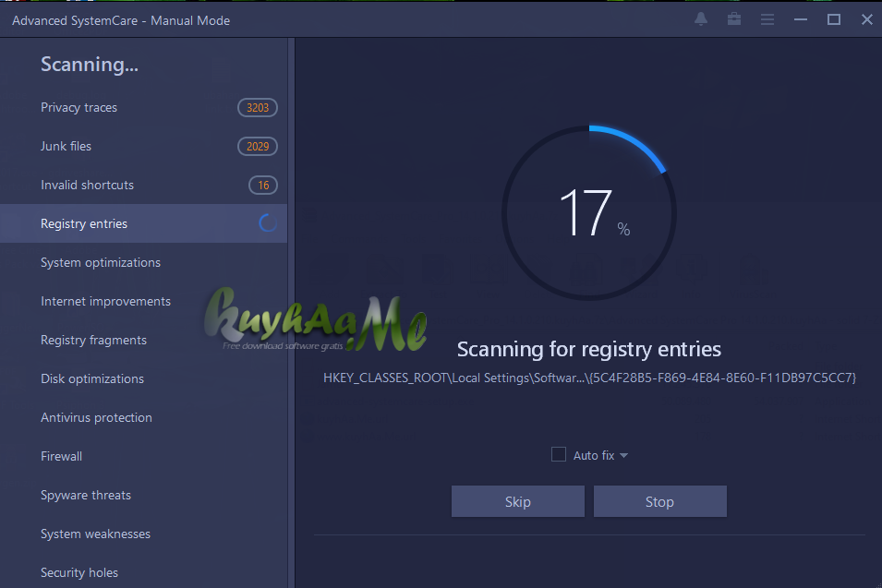
Task: Click the toolbox icon in the title bar
Action: click(733, 18)
